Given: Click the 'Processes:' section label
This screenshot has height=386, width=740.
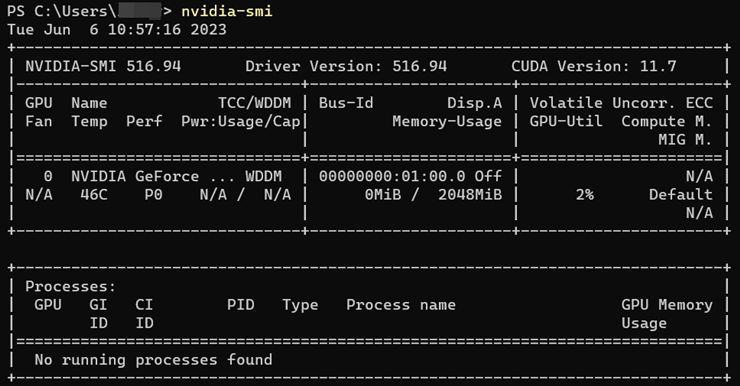Looking at the screenshot, I should (71, 286).
